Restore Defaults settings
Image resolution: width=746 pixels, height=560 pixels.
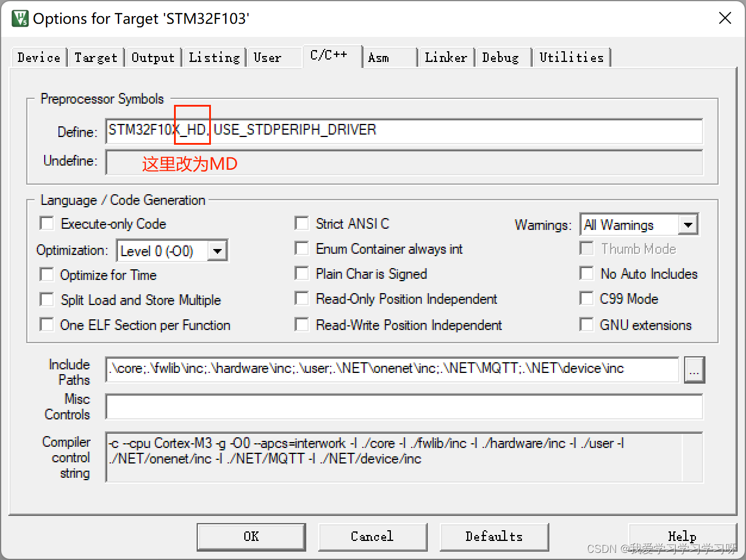(494, 536)
